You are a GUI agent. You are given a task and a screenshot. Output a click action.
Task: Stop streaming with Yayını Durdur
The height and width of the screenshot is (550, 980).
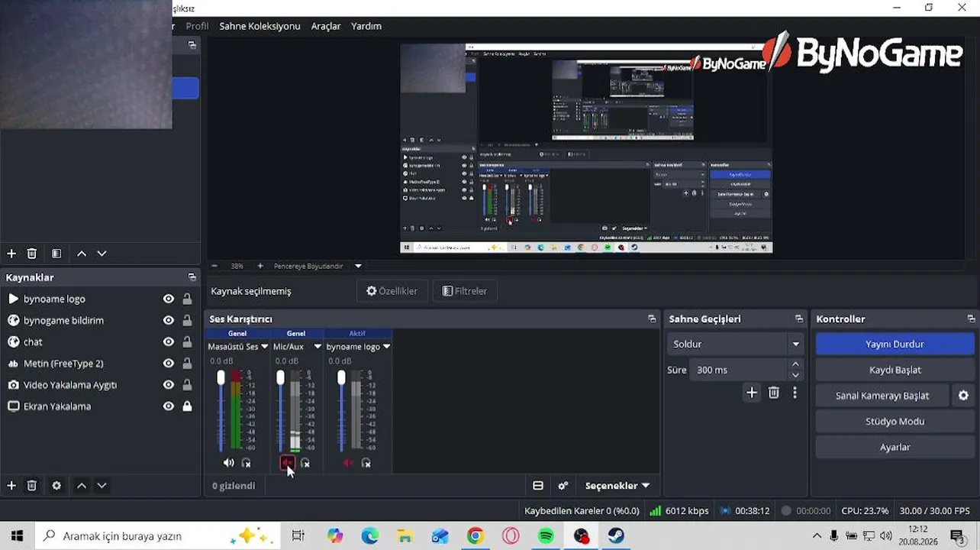[895, 345]
